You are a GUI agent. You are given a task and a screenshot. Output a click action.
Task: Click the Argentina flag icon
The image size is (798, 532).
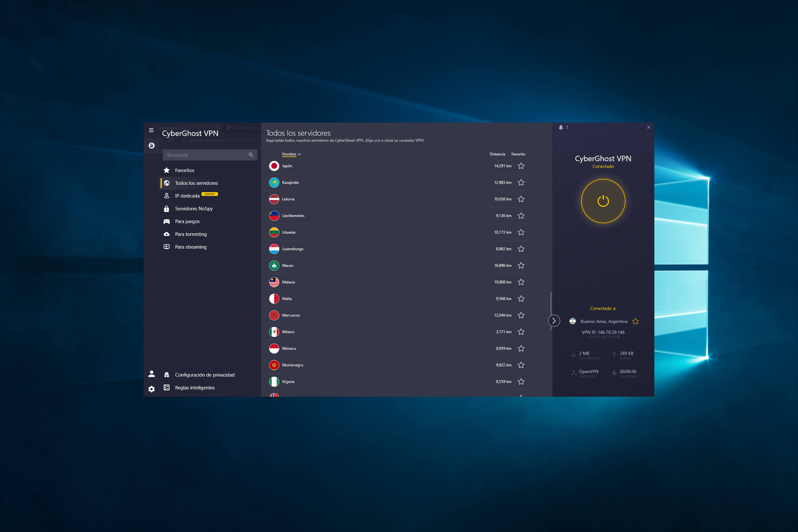click(x=573, y=321)
